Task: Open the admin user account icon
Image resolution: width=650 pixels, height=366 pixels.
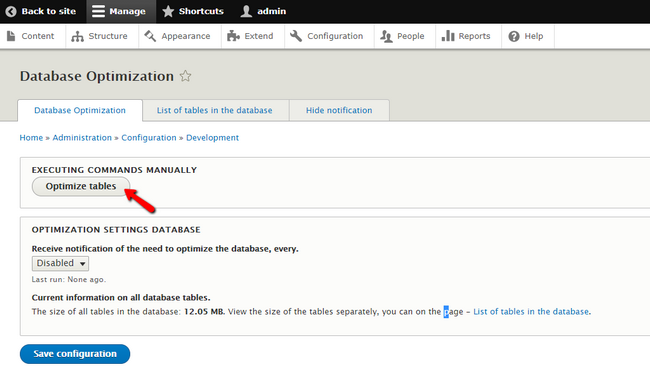Action: coord(246,11)
